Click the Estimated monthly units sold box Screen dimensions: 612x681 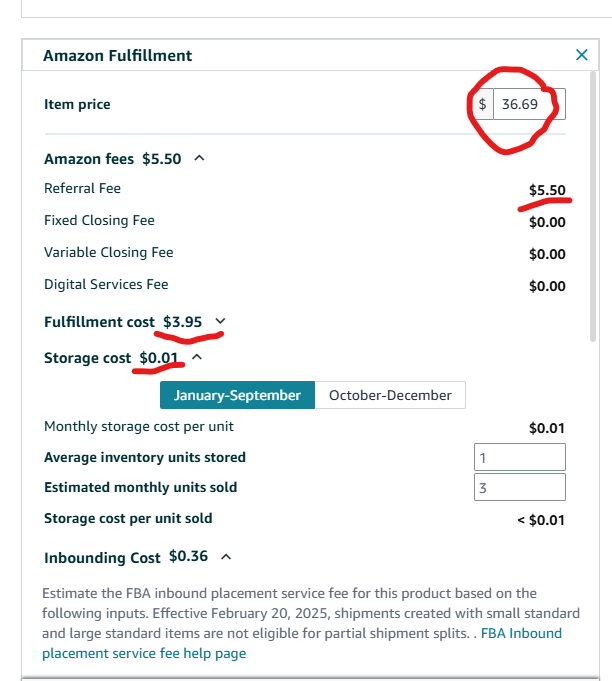click(x=520, y=488)
